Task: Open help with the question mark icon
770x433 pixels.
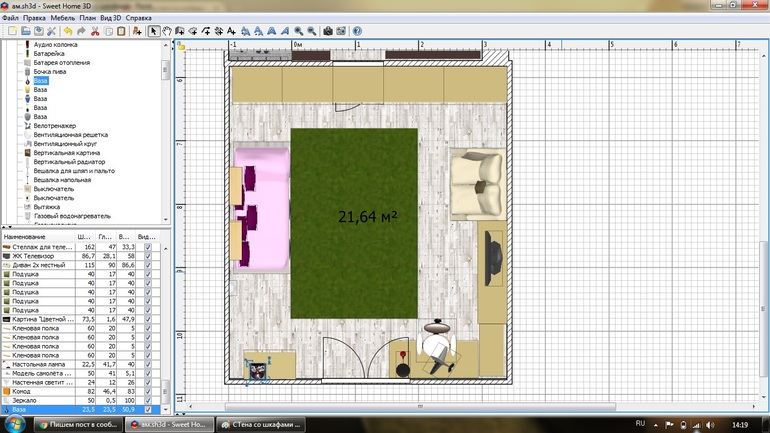Action: click(x=357, y=31)
